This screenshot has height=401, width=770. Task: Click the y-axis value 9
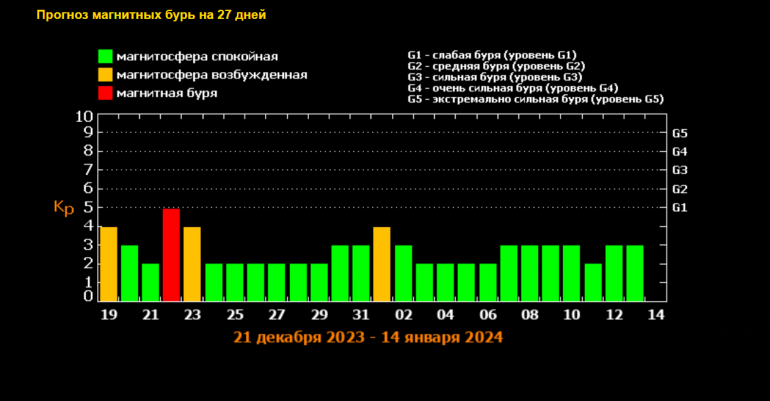pyautogui.click(x=88, y=132)
